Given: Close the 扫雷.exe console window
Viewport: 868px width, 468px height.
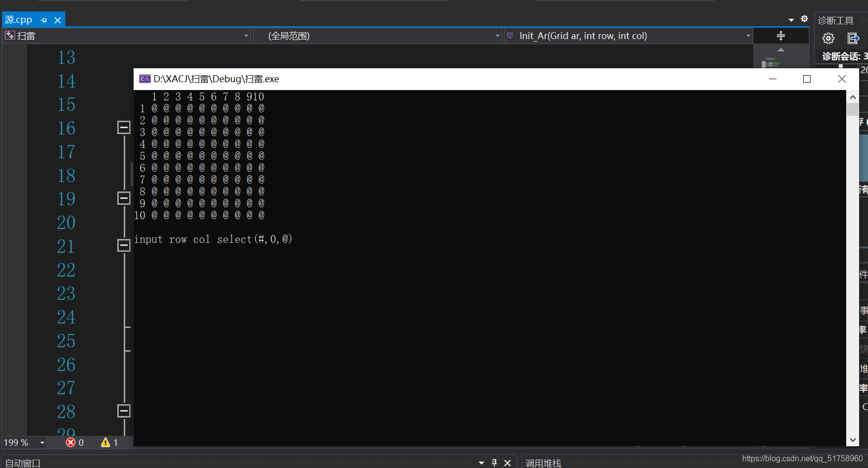Looking at the screenshot, I should (x=842, y=79).
